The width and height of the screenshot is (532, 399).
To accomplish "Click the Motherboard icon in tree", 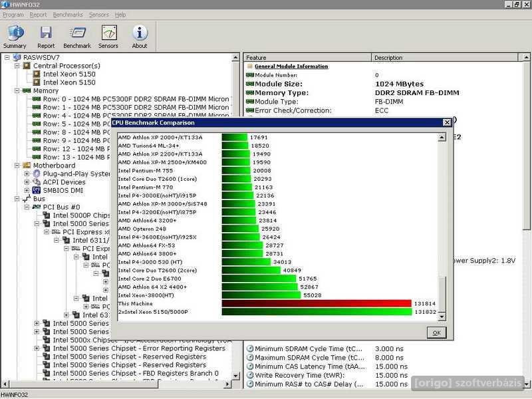I will point(27,165).
